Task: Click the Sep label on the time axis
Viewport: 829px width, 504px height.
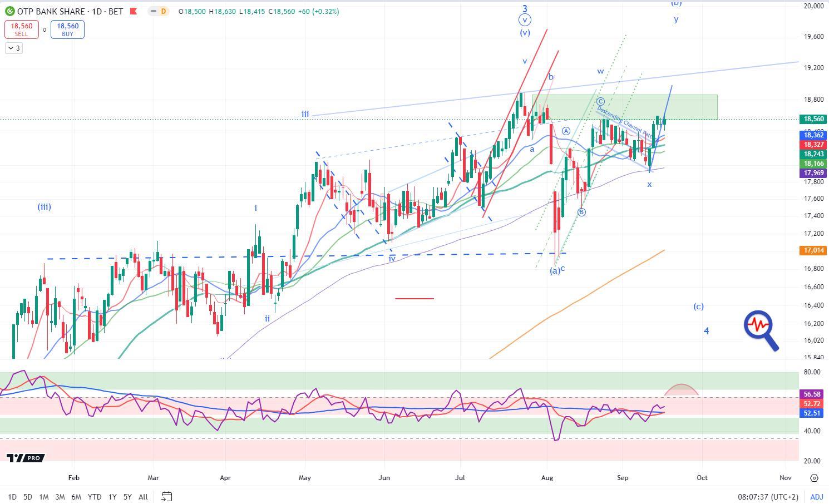Action: [623, 478]
